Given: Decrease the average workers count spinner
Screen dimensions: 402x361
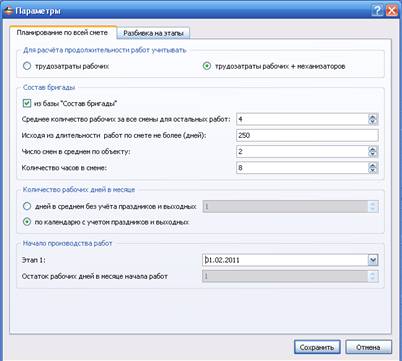Looking at the screenshot, I should 372,122.
